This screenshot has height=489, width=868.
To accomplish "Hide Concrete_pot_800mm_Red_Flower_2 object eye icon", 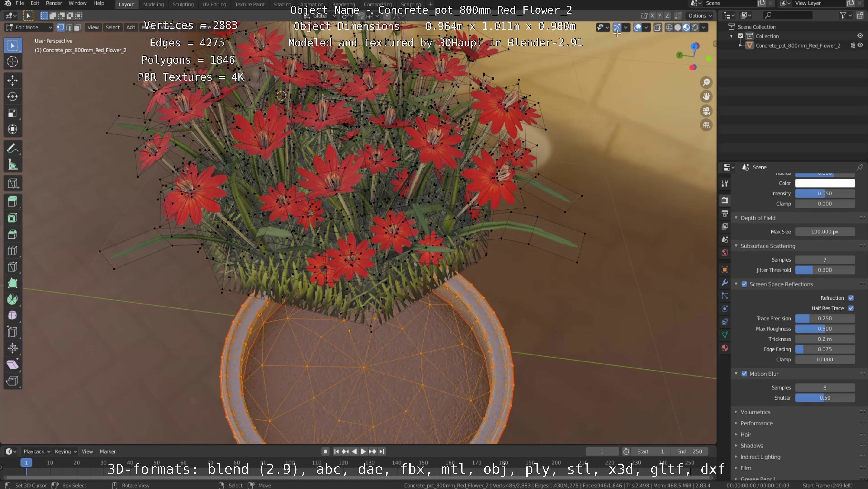I will 860,45.
